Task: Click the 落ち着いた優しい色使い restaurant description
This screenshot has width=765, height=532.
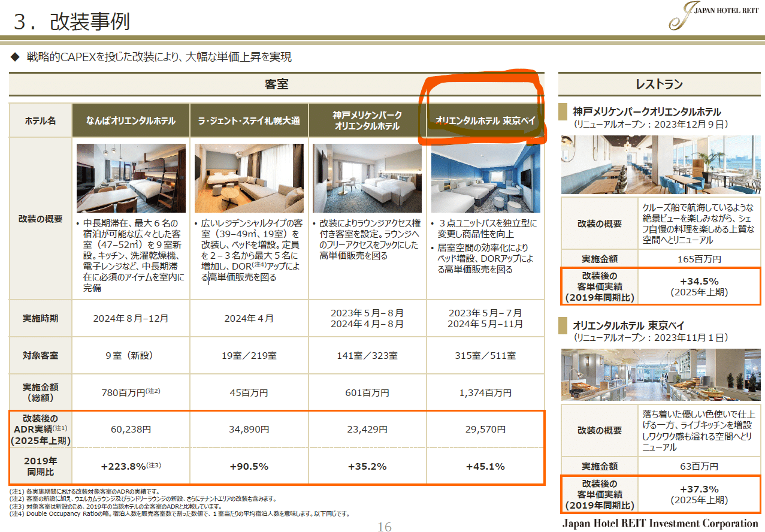Action: [x=699, y=430]
